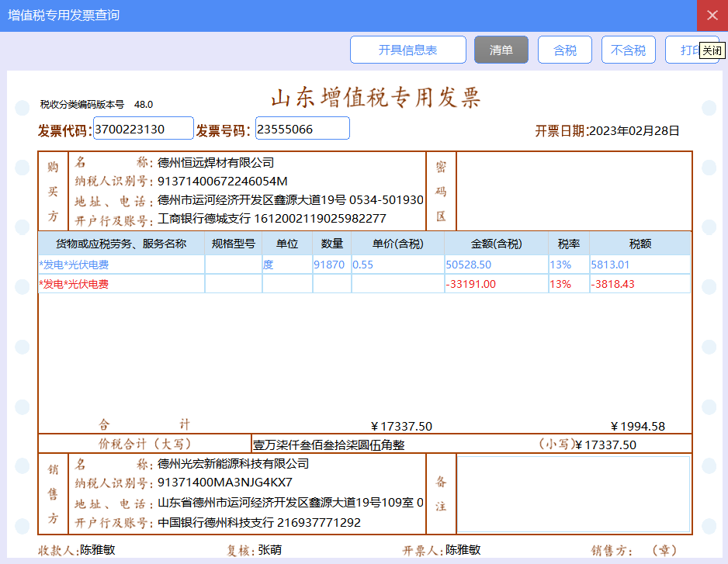Click the invoice date 2023年02月28日
Image resolution: width=728 pixels, height=564 pixels.
(x=634, y=131)
